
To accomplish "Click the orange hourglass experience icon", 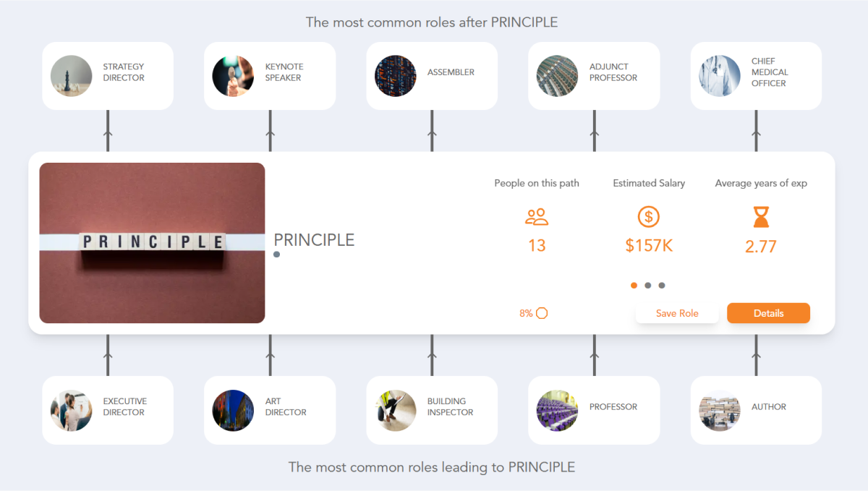I will [760, 217].
